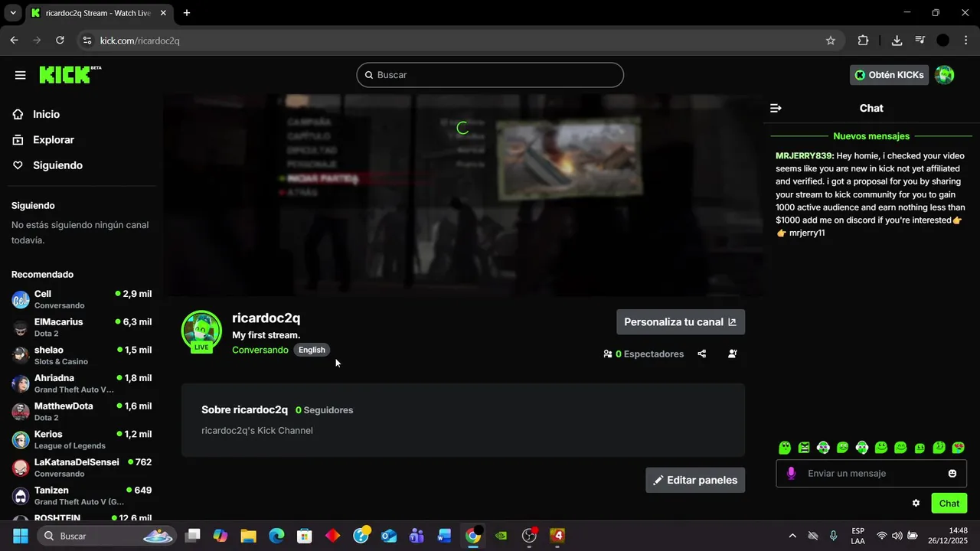Select the ricardoc2q Stream tab
The image size is (980, 551).
click(100, 13)
